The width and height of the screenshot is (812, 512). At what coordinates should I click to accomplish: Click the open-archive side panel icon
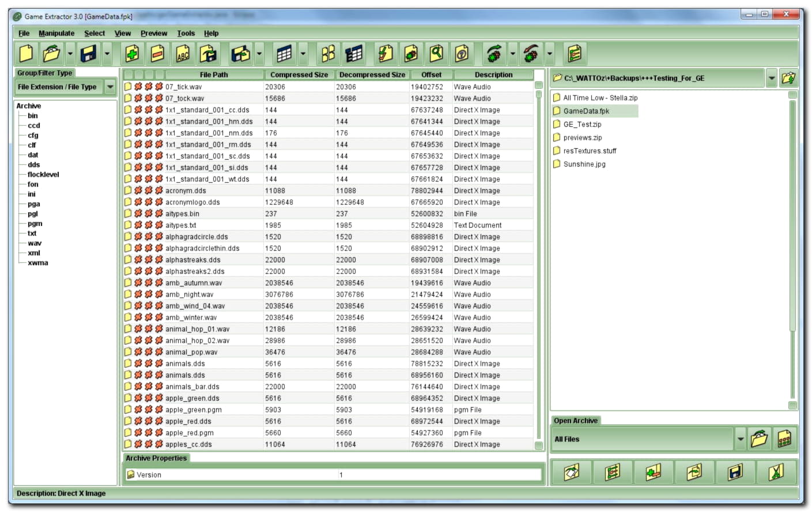(x=572, y=472)
